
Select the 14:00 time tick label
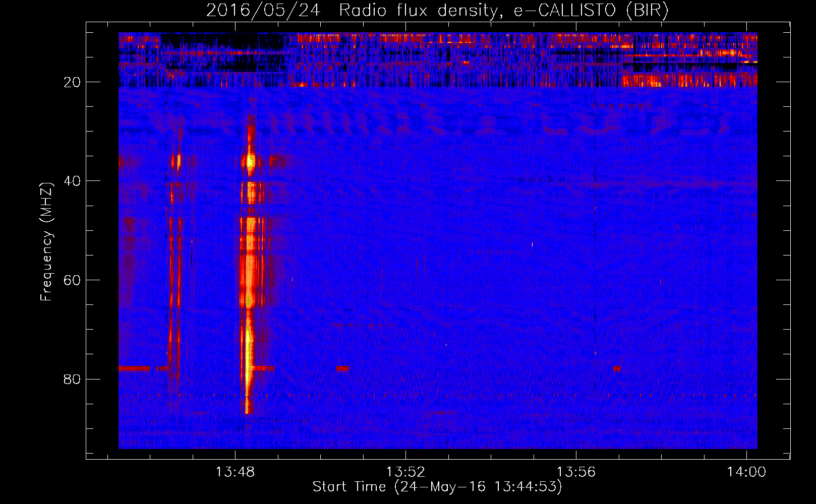[746, 472]
